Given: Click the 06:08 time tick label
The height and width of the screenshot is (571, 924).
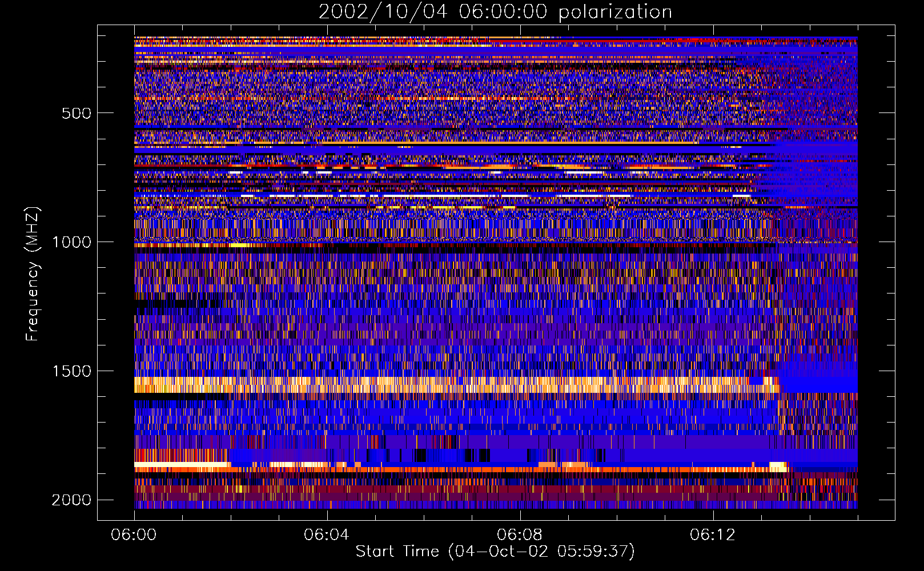Looking at the screenshot, I should point(520,535).
